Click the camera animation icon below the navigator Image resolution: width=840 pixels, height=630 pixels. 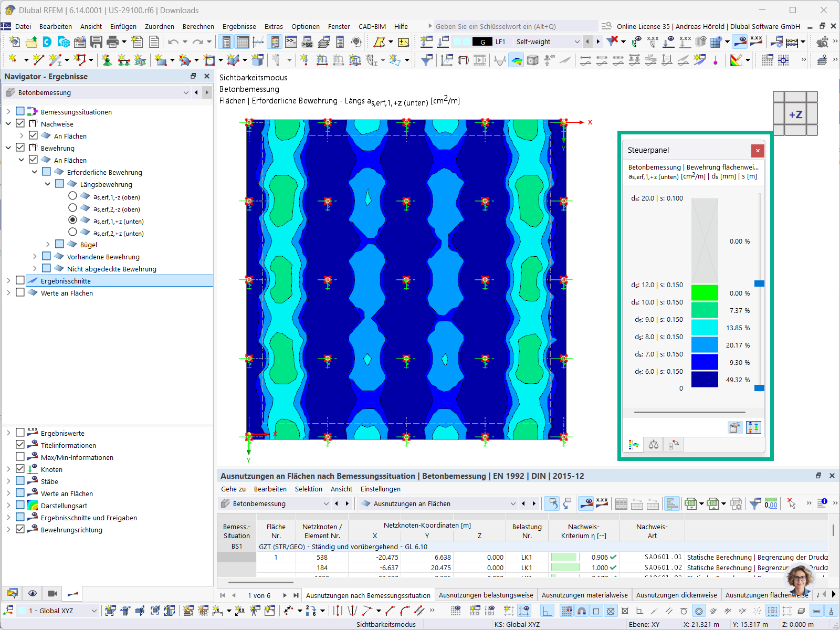coord(52,593)
